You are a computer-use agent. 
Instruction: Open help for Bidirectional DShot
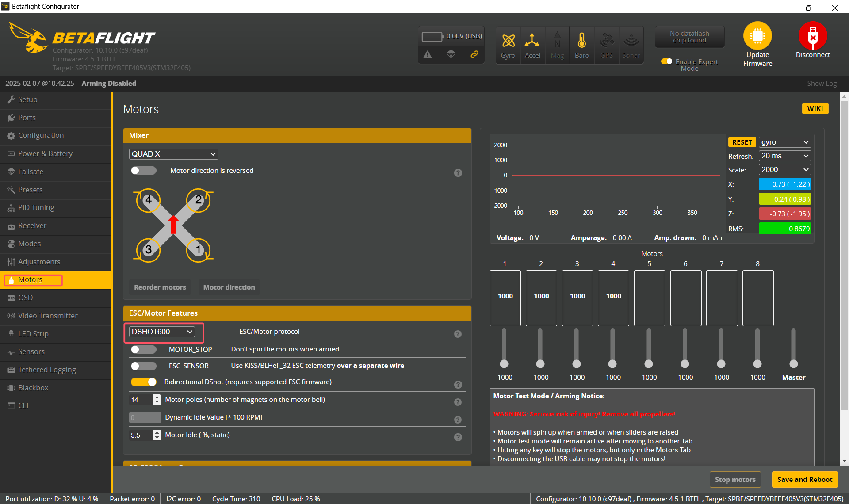pyautogui.click(x=458, y=385)
